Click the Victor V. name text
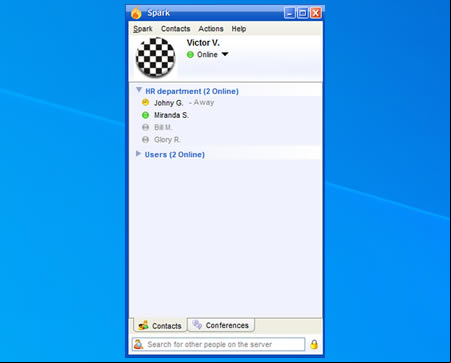Viewport: 451px width, 363px height. pyautogui.click(x=203, y=43)
